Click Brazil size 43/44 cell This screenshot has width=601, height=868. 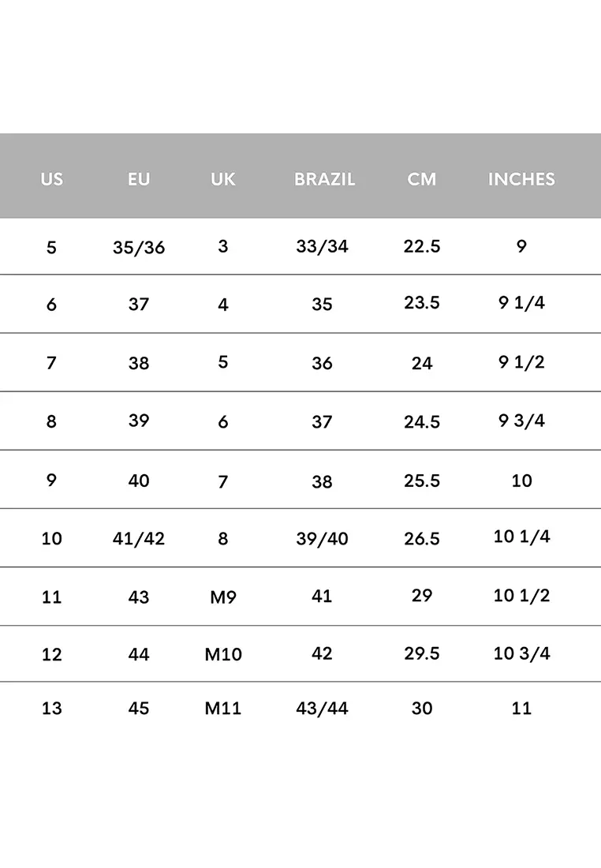[x=322, y=709]
